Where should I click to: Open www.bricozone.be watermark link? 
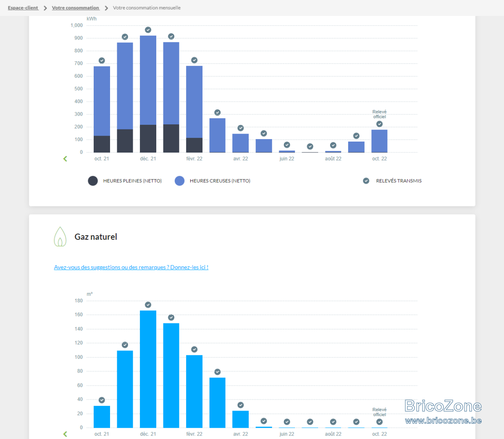(443, 421)
